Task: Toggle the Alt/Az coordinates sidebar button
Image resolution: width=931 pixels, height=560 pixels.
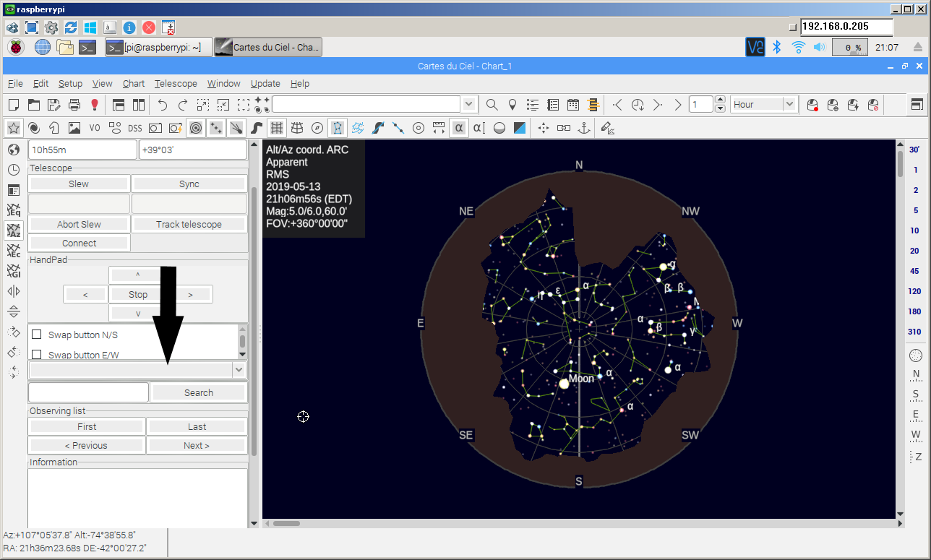Action: (x=14, y=231)
